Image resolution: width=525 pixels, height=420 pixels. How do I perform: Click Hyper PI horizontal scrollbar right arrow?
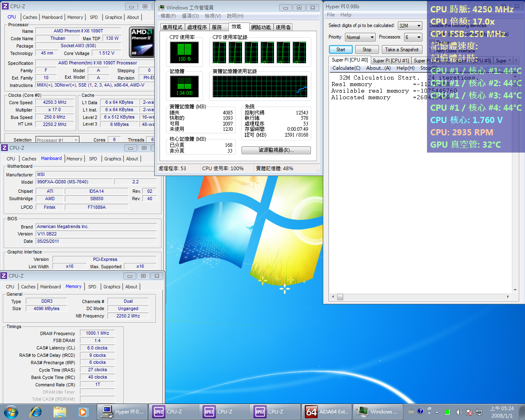tap(508, 297)
